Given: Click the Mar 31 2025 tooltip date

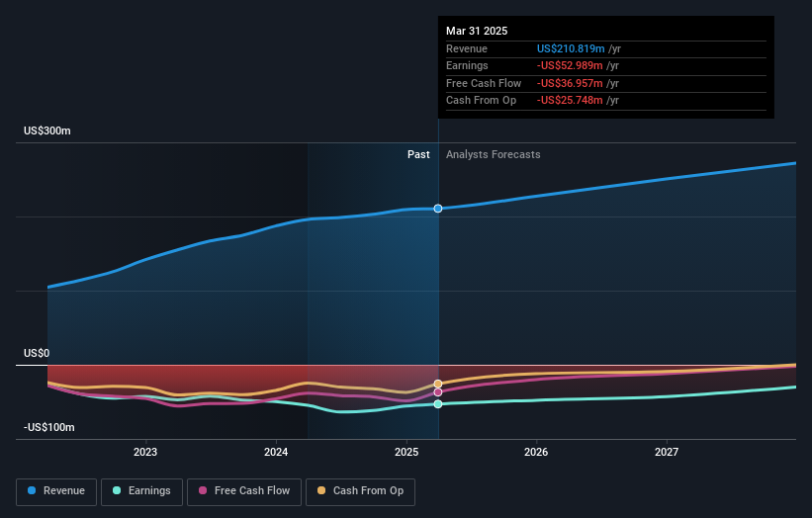Looking at the screenshot, I should click(477, 31).
